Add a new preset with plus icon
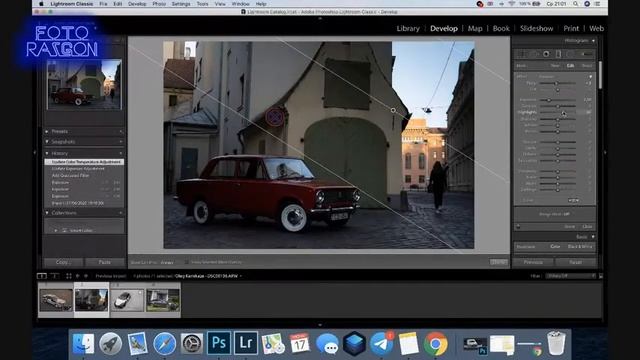This screenshot has width=640, height=360. (121, 131)
